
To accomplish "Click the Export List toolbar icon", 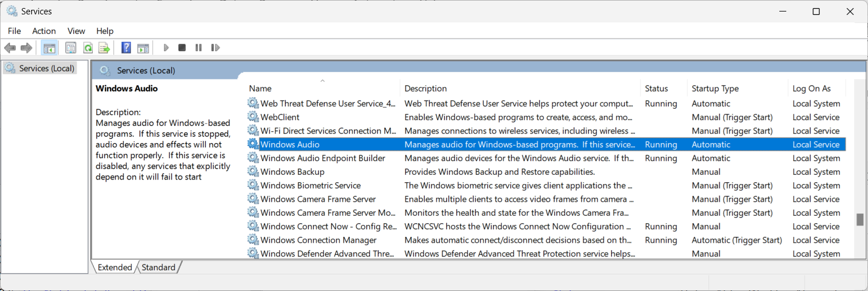I will tap(104, 48).
